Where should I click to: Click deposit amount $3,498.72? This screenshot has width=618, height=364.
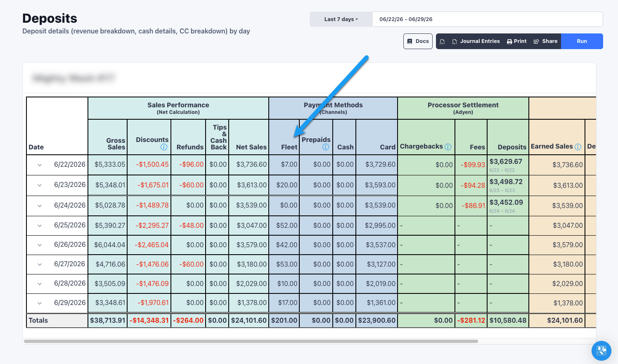pos(506,182)
